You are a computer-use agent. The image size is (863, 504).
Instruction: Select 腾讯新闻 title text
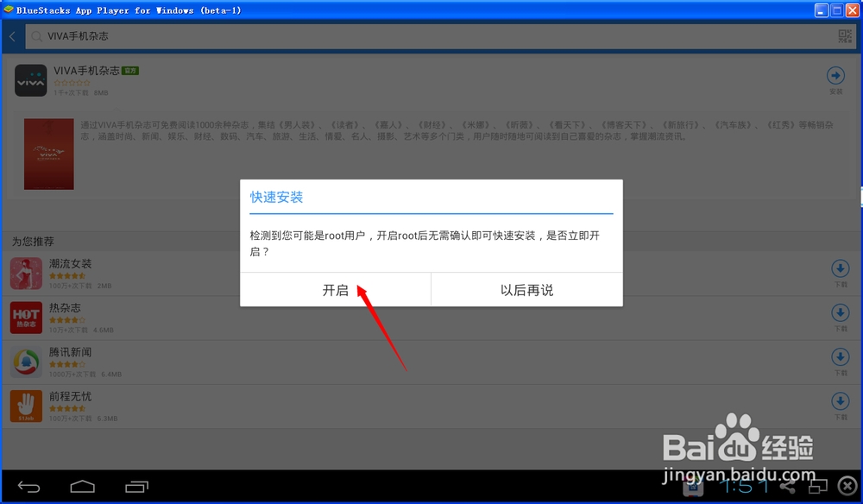(x=71, y=352)
